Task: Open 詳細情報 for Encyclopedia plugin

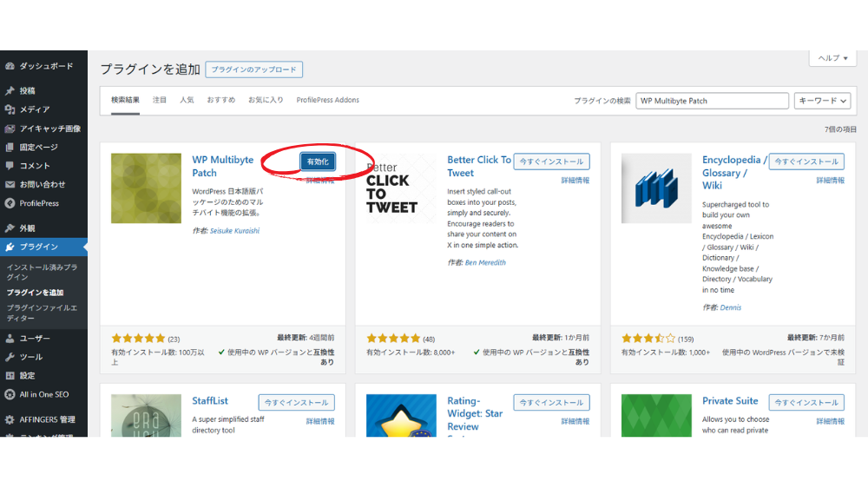Action: click(831, 181)
